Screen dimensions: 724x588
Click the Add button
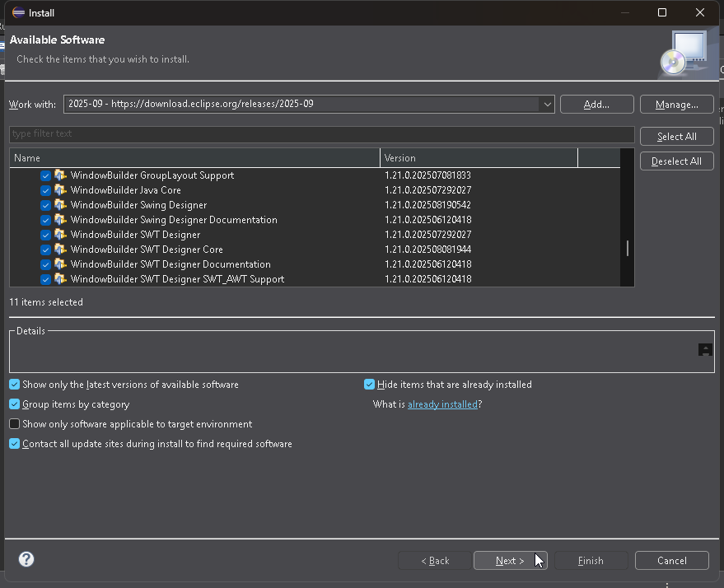pyautogui.click(x=596, y=104)
